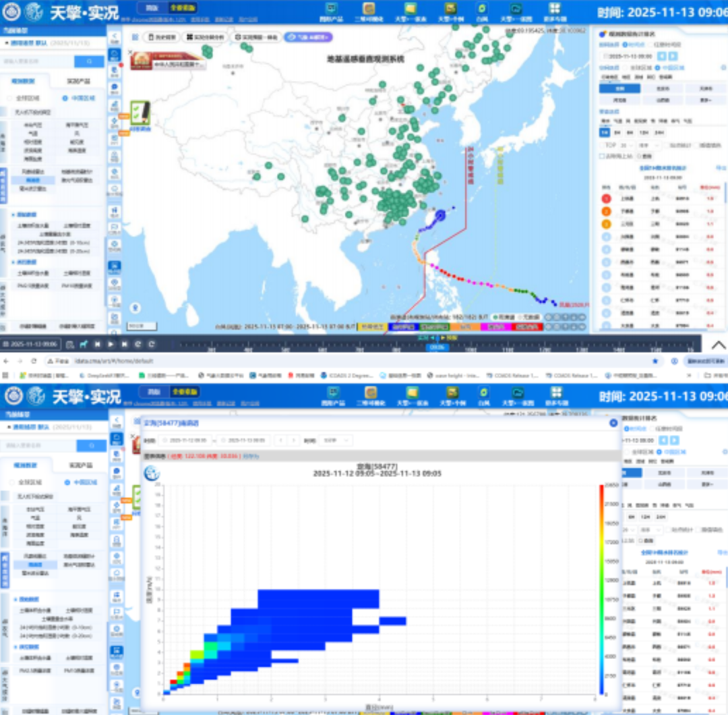728x715 pixels.
Task: Open 台风 typhoon icon in upper top navigation
Action: (482, 12)
